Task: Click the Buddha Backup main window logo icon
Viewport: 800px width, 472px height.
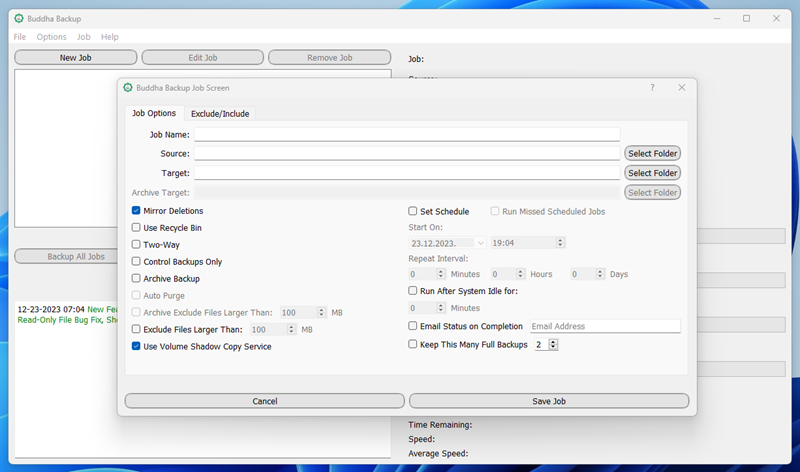Action: coord(19,18)
